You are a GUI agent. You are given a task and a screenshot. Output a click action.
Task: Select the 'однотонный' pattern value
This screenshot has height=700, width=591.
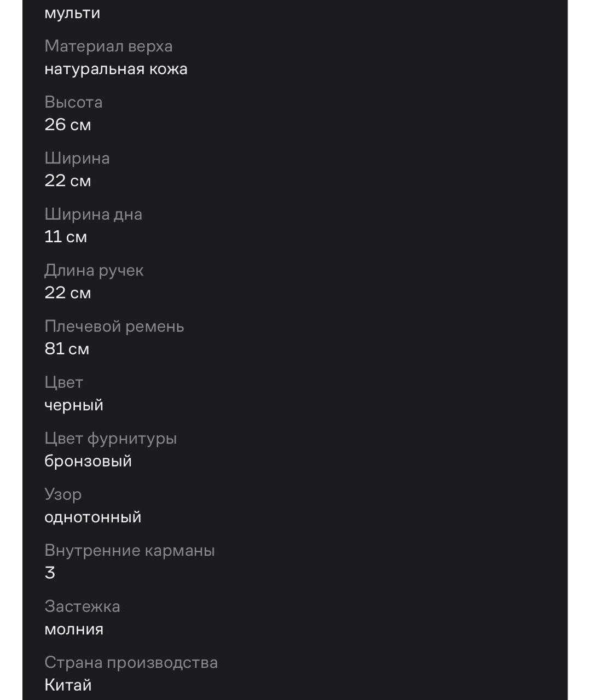point(93,517)
